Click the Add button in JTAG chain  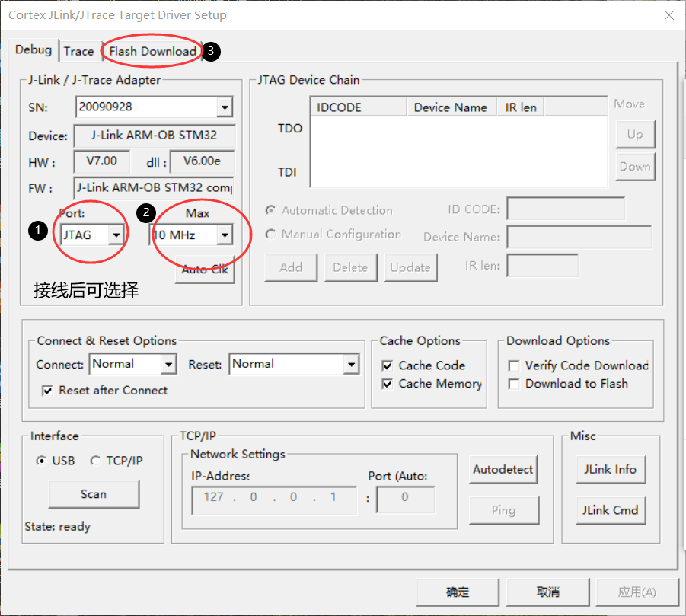coord(291,267)
